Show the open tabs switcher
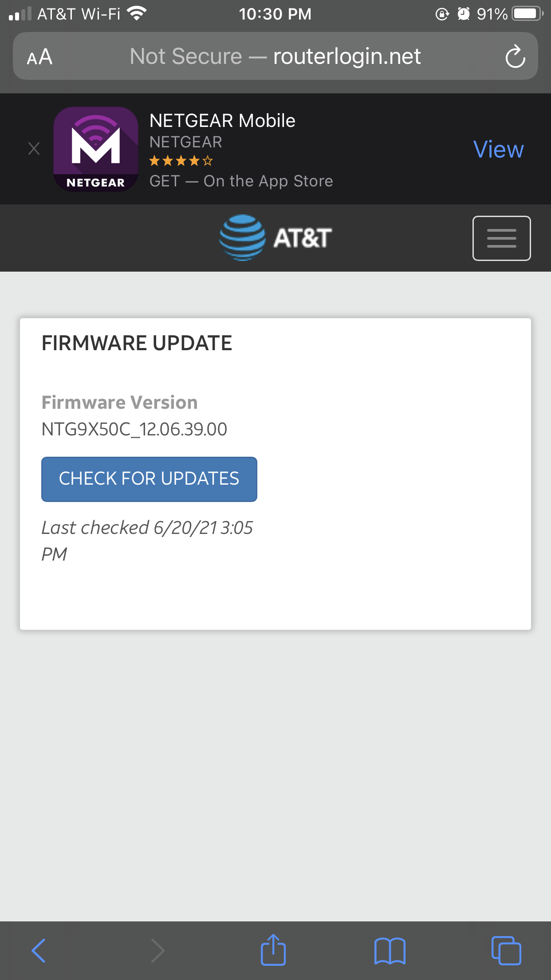 pyautogui.click(x=506, y=950)
